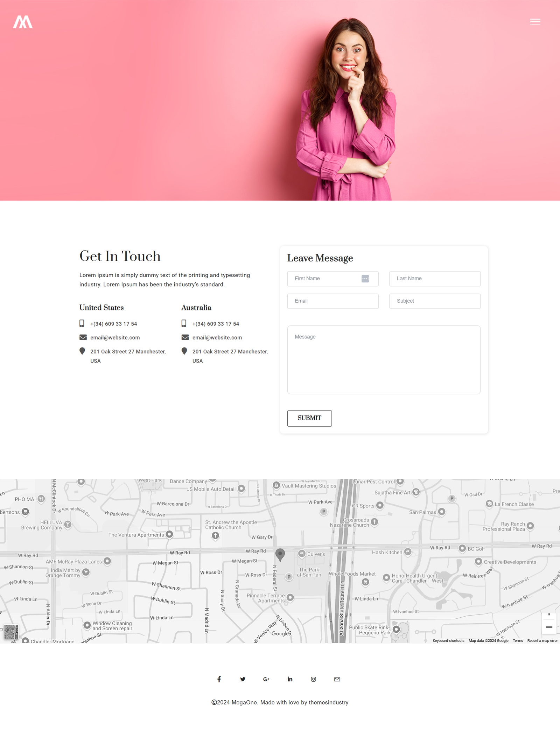560x730 pixels.
Task: Click the Pinnacle Terrace Apartments marker
Action: coord(290,597)
